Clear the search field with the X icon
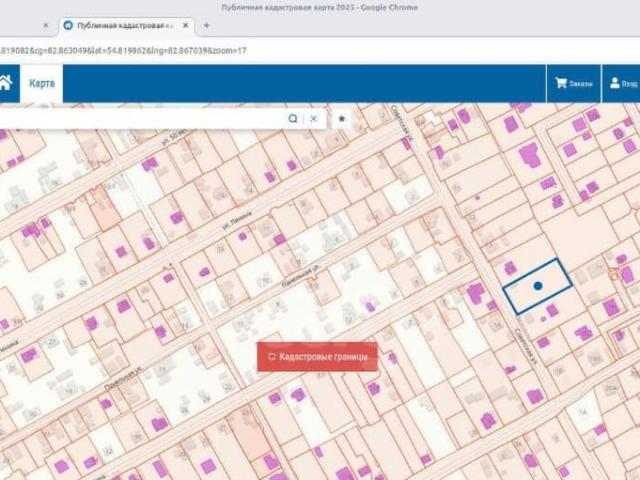The height and width of the screenshot is (480, 640). click(313, 118)
